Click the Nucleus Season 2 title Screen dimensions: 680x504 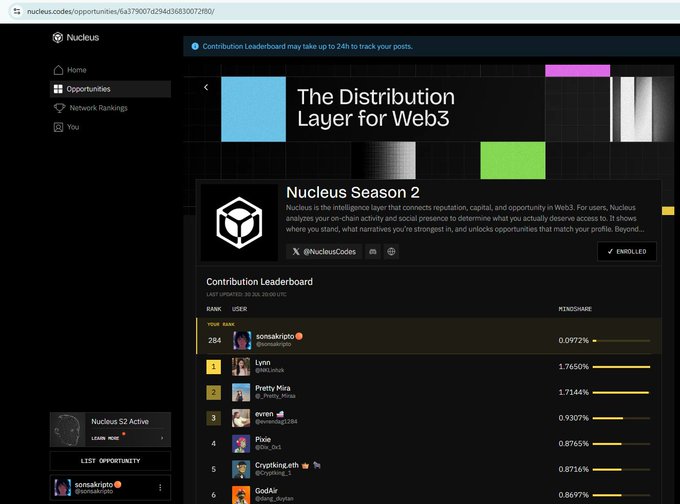tap(353, 192)
